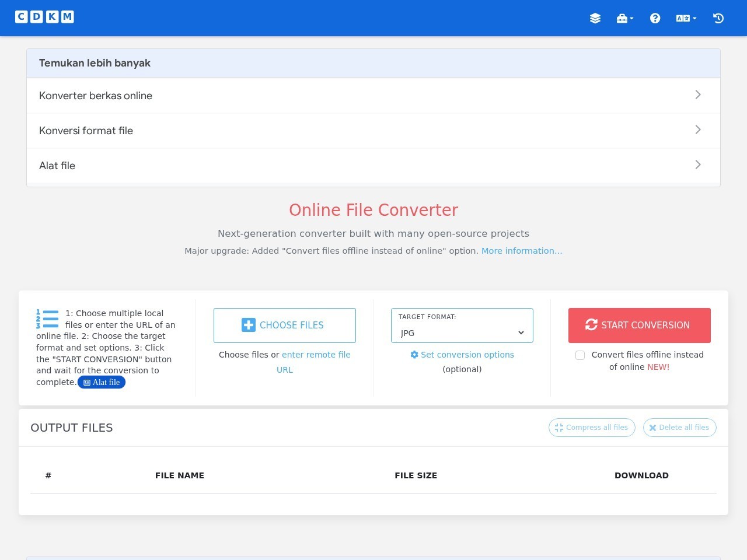Click the DOWNLOAD column header
The image size is (747, 560).
point(641,475)
